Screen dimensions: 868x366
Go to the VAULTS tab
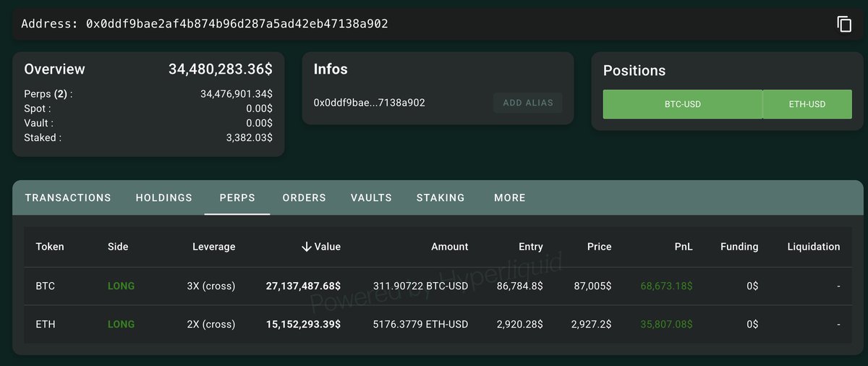click(371, 197)
